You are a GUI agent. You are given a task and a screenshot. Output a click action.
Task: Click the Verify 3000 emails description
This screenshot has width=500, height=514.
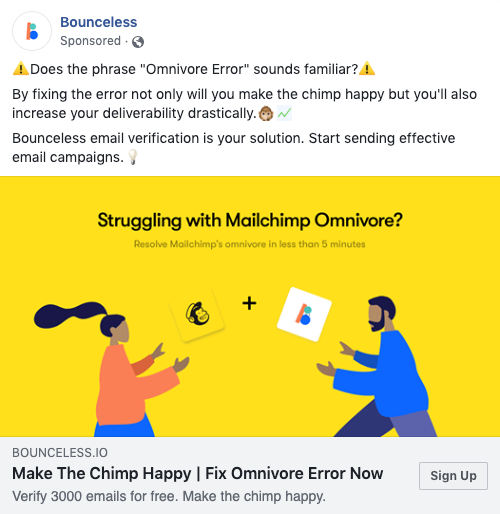point(169,496)
